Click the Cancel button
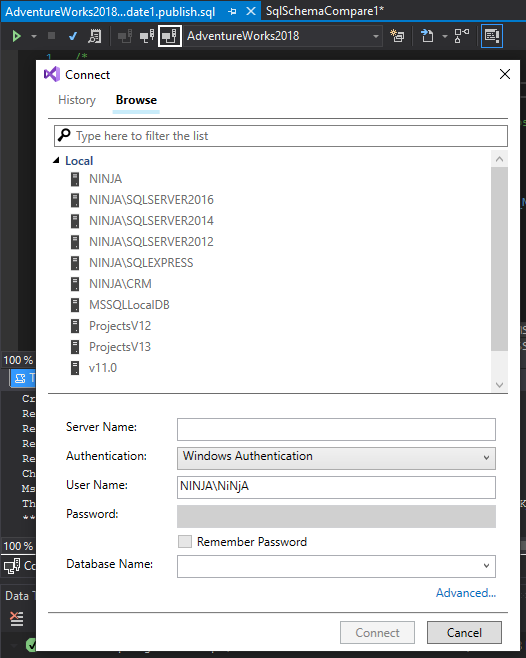This screenshot has height=658, width=526. (464, 632)
